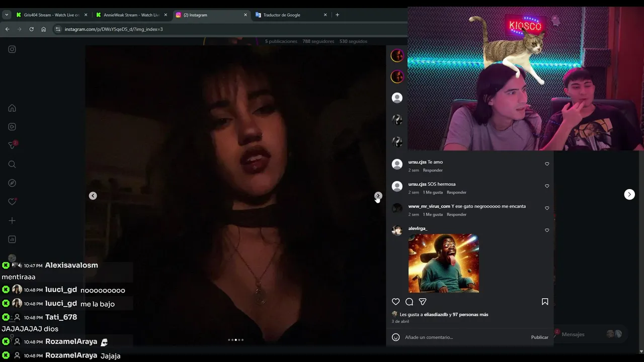Open Instagram notifications heart sidebar icon

[x=12, y=202]
